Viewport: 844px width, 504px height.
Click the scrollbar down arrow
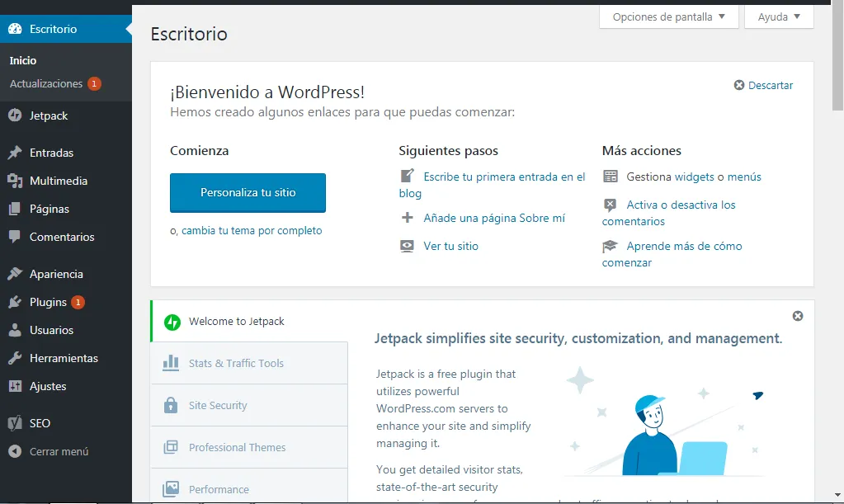(837, 495)
